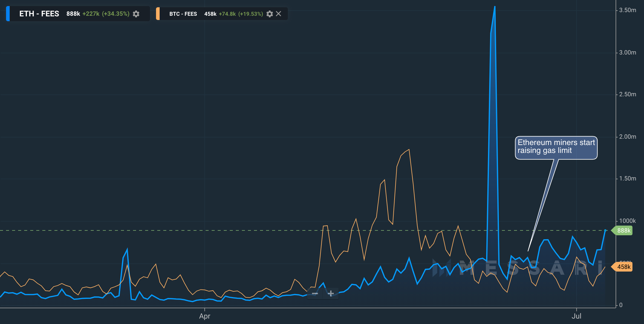Click the BTC +19.53% change value

(x=251, y=14)
